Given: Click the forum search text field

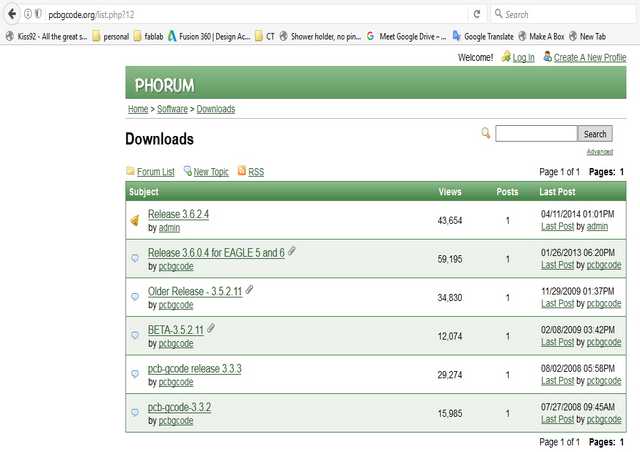Looking at the screenshot, I should pyautogui.click(x=536, y=134).
